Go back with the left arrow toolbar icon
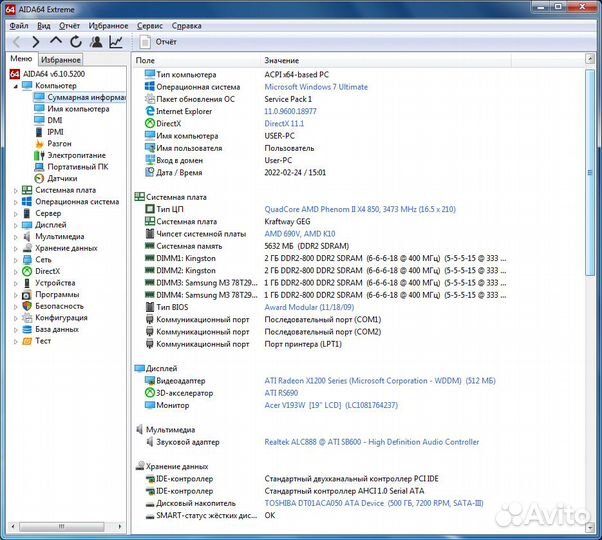 pyautogui.click(x=17, y=42)
